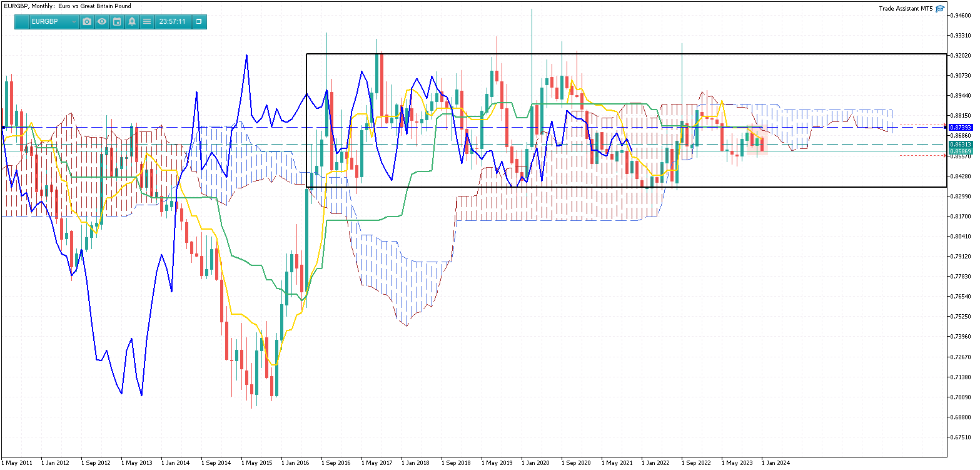The width and height of the screenshot is (980, 470).
Task: Click the 0.67510 price axis value
Action: (x=961, y=437)
